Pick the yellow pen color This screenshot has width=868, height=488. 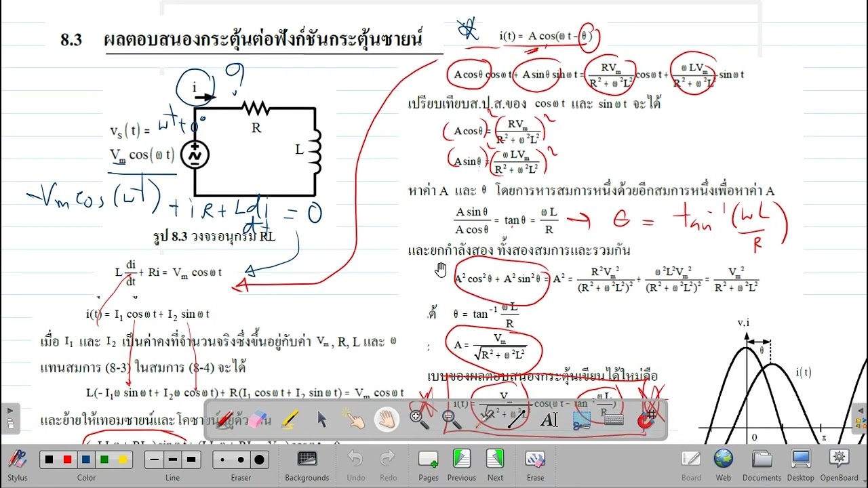(x=123, y=460)
